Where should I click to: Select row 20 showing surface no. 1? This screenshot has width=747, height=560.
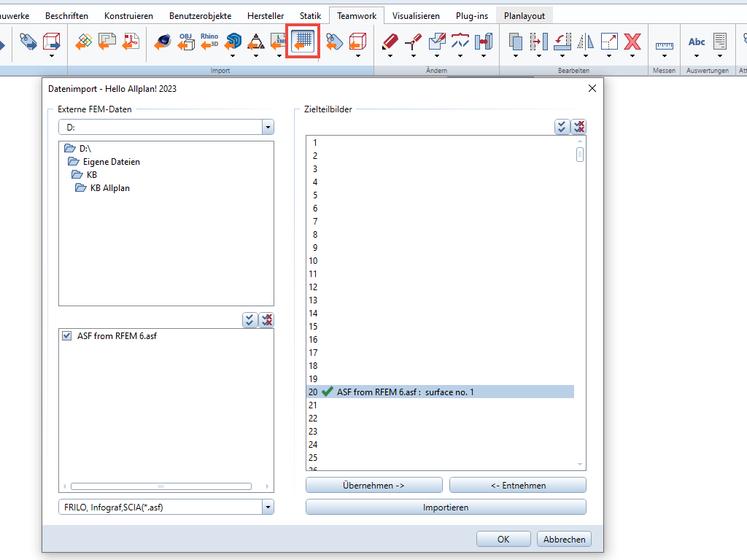438,392
